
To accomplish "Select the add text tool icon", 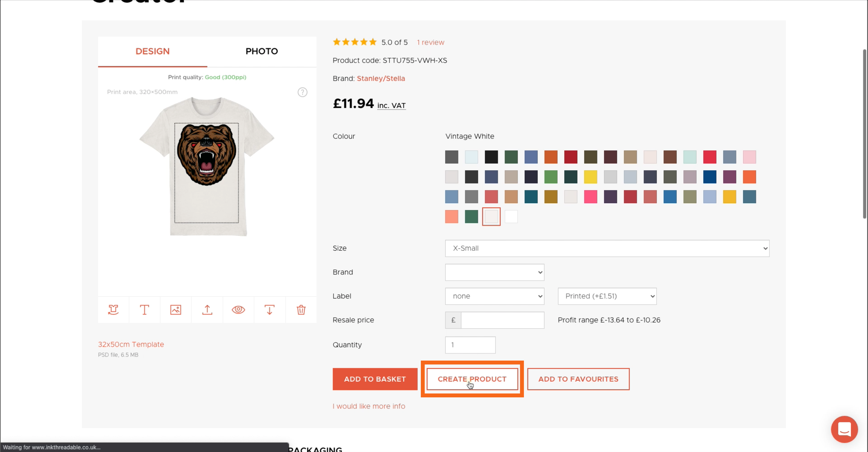I will [x=144, y=309].
